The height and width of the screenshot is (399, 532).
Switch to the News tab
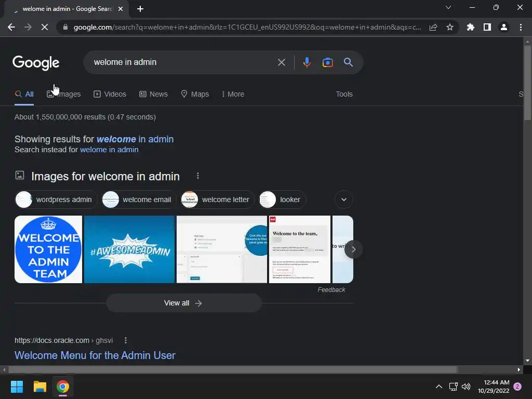(153, 95)
